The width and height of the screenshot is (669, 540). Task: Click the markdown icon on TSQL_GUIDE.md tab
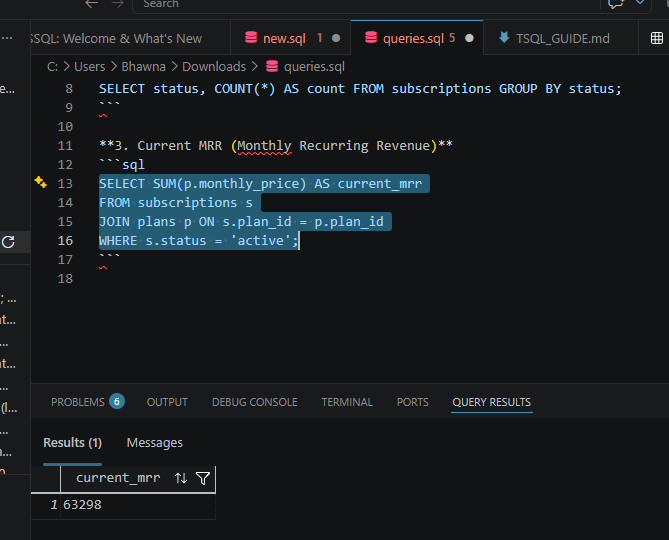coord(504,38)
